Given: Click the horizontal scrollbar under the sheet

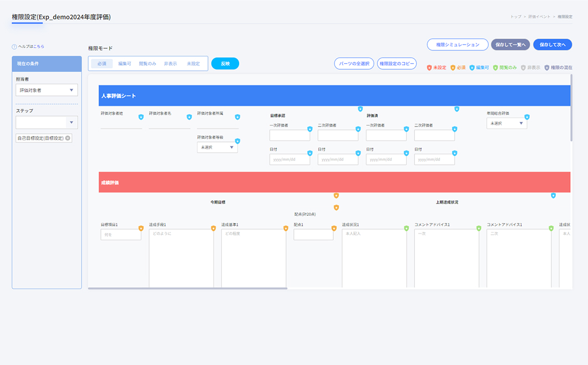Looking at the screenshot, I should click(x=187, y=288).
